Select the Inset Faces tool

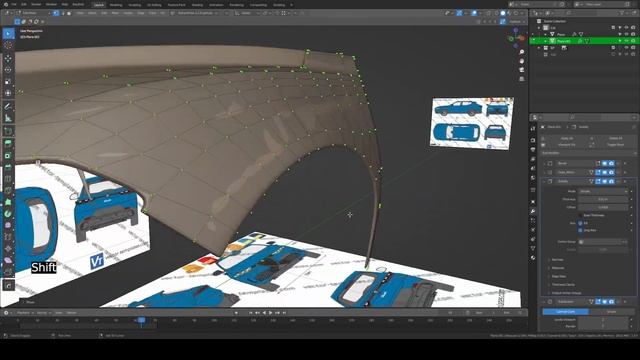8,156
